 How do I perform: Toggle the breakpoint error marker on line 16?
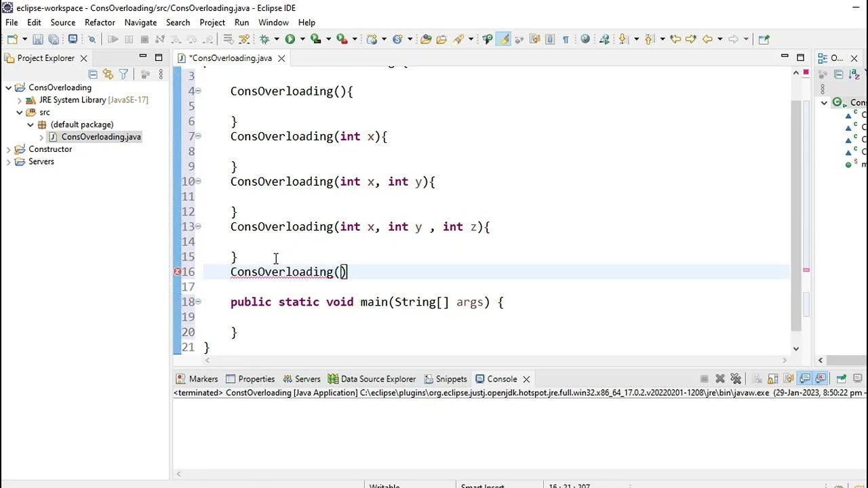click(x=177, y=272)
